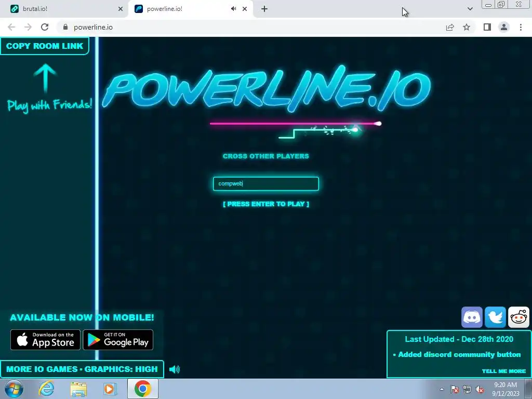Click the Last Updated - Dec 28th 2020 heading

click(x=459, y=339)
